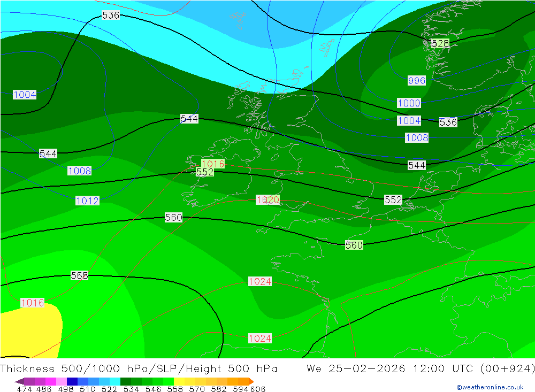Click the blue 1000 isobar label
Screen dimensions: 535x392
click(409, 103)
